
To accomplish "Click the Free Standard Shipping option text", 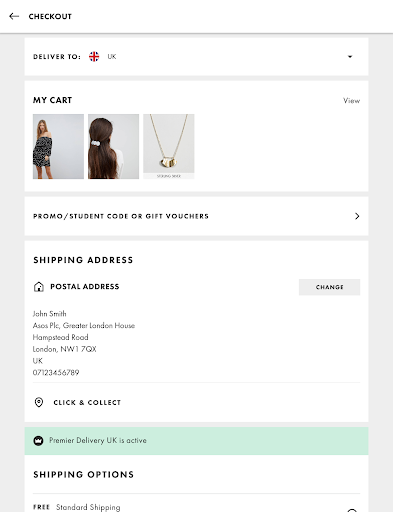I will [77, 507].
